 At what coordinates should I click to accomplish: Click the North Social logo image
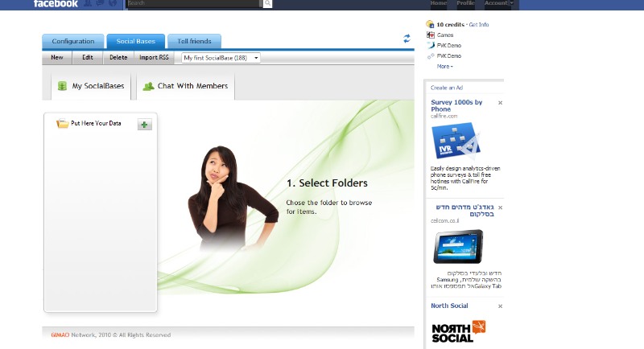(x=458, y=331)
